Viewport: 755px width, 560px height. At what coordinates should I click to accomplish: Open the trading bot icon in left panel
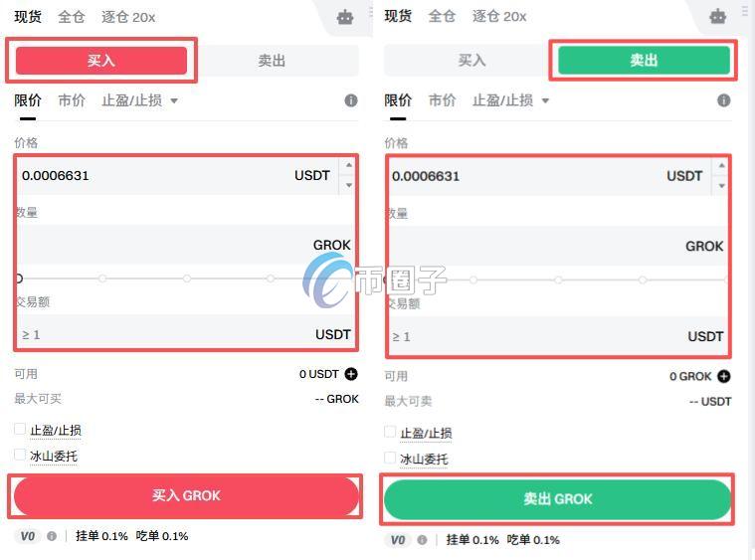point(345,17)
